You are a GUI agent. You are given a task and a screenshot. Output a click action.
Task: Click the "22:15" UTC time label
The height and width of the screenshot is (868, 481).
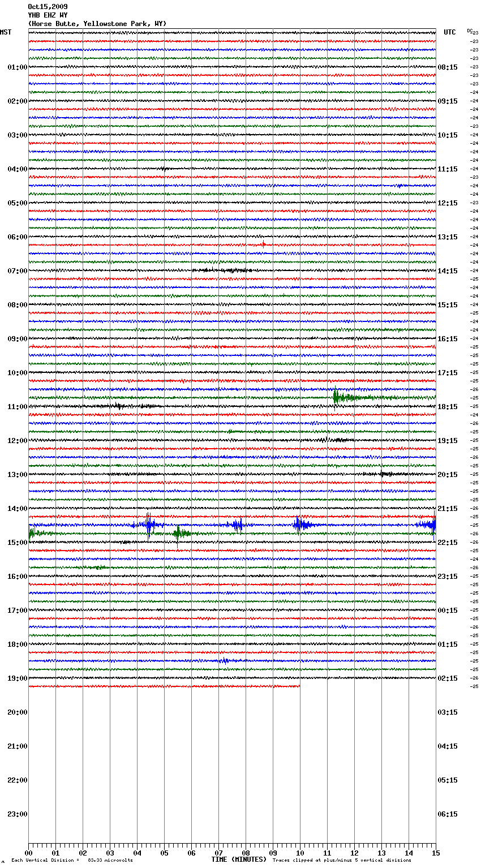click(448, 543)
